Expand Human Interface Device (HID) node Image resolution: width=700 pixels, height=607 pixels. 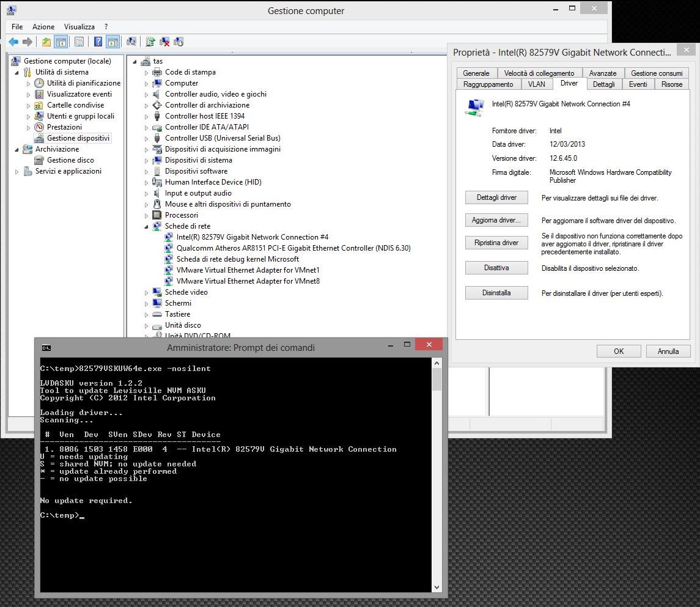click(146, 183)
